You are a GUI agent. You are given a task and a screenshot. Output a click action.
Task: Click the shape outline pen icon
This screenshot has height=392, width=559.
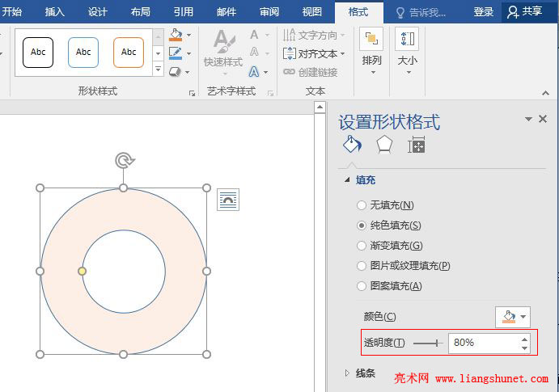click(176, 53)
